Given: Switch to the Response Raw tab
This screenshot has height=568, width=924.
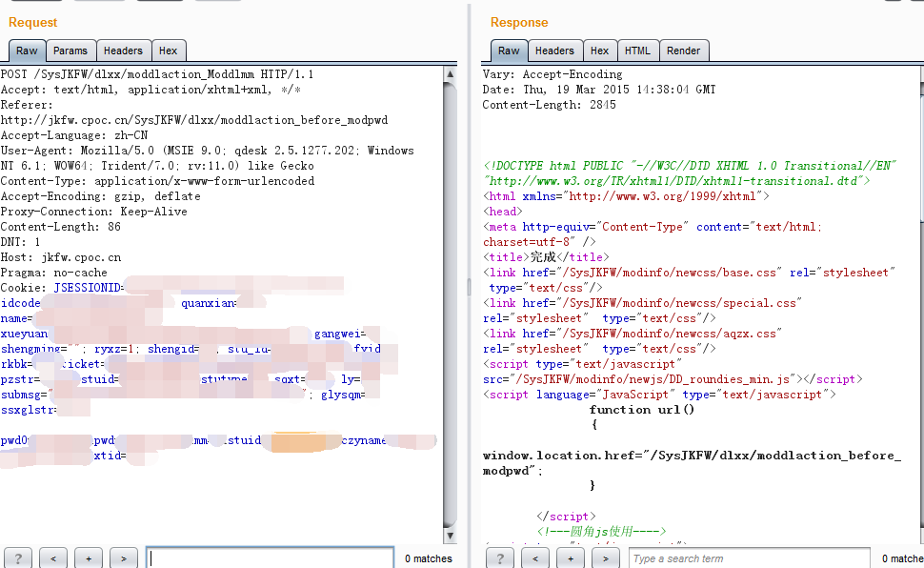Looking at the screenshot, I should click(x=509, y=51).
